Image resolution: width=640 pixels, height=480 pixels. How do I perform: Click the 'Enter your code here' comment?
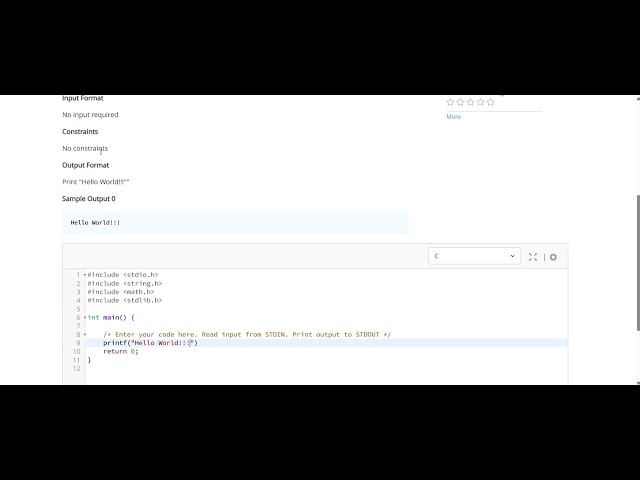(247, 334)
